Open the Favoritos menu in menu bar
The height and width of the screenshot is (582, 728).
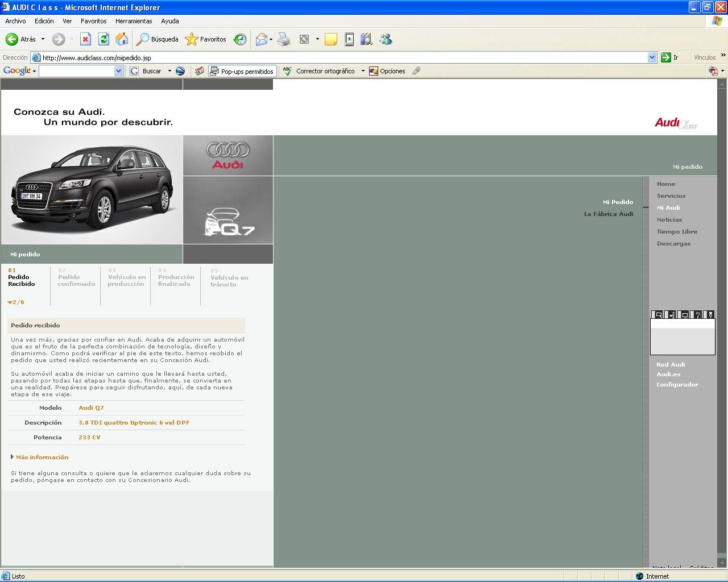[94, 21]
